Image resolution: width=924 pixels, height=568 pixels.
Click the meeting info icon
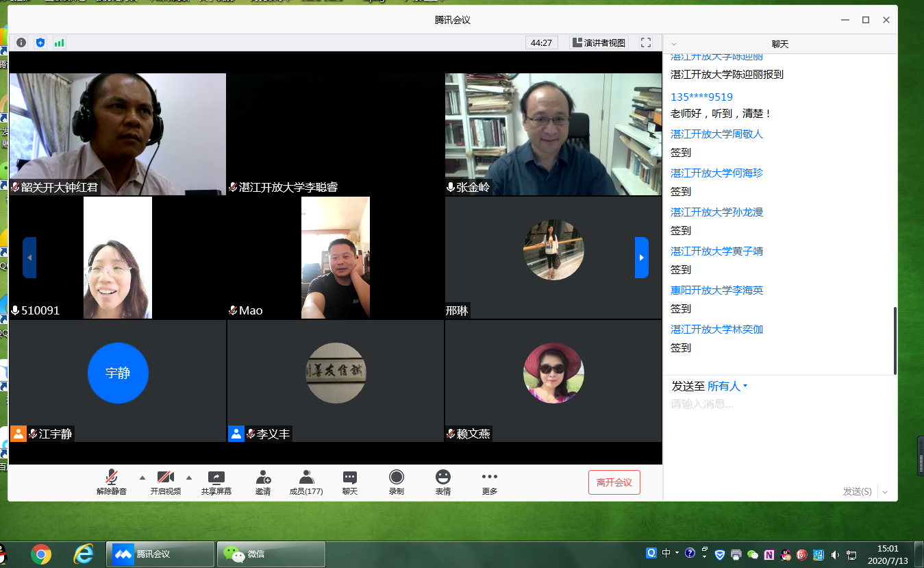pos(21,42)
